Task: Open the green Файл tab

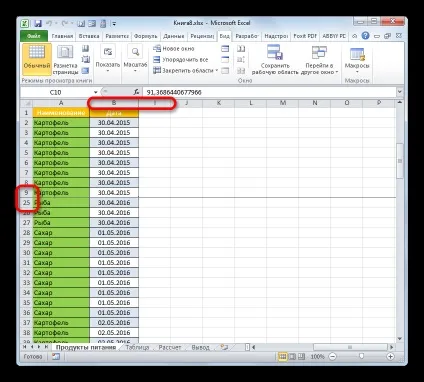Action: point(34,36)
